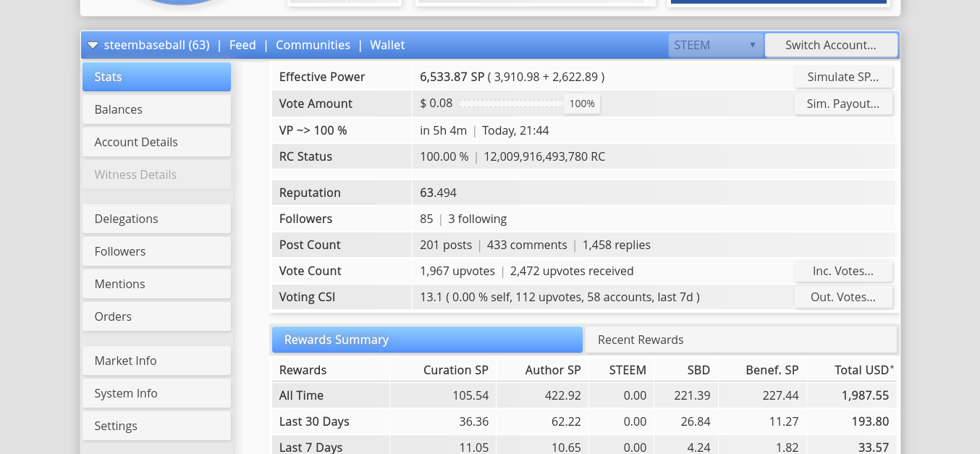Click the 221.39 all-time SBD cell
980x454 pixels.
point(693,395)
